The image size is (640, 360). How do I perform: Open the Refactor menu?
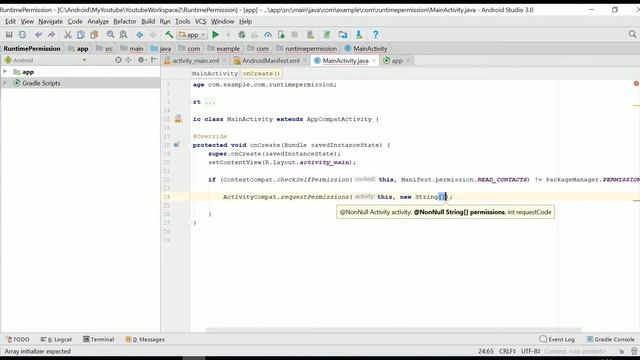pyautogui.click(x=124, y=21)
